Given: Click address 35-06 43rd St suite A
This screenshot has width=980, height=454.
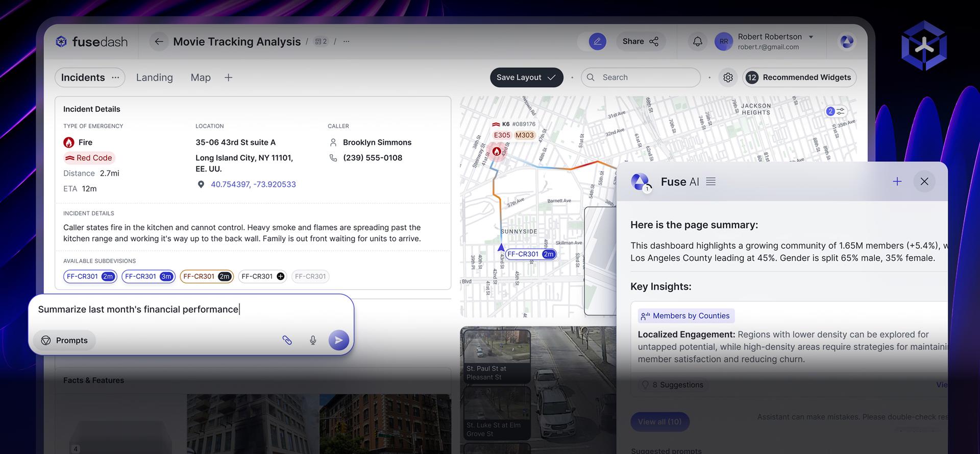Looking at the screenshot, I should [x=235, y=142].
